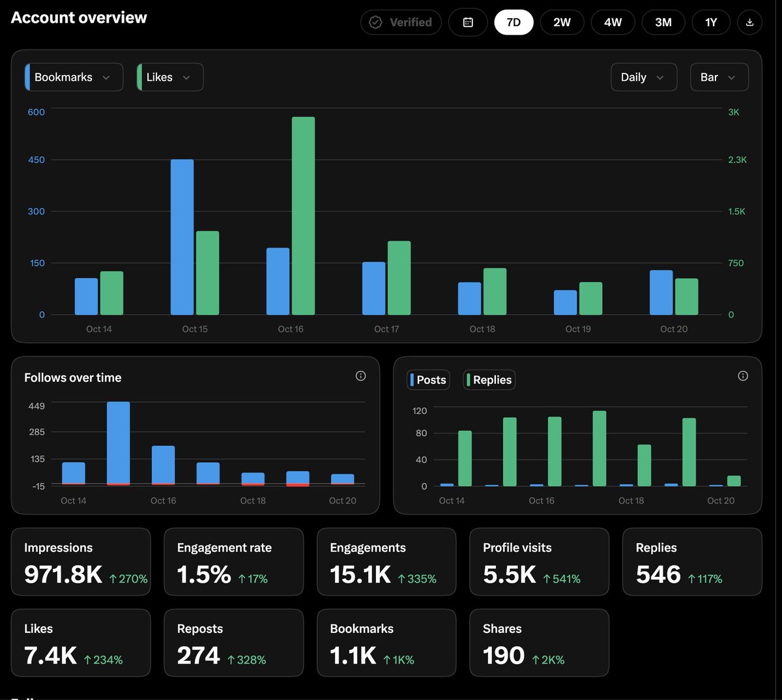Click the green Likes bar for Oct 16
Screen dimensions: 782x700
point(303,216)
